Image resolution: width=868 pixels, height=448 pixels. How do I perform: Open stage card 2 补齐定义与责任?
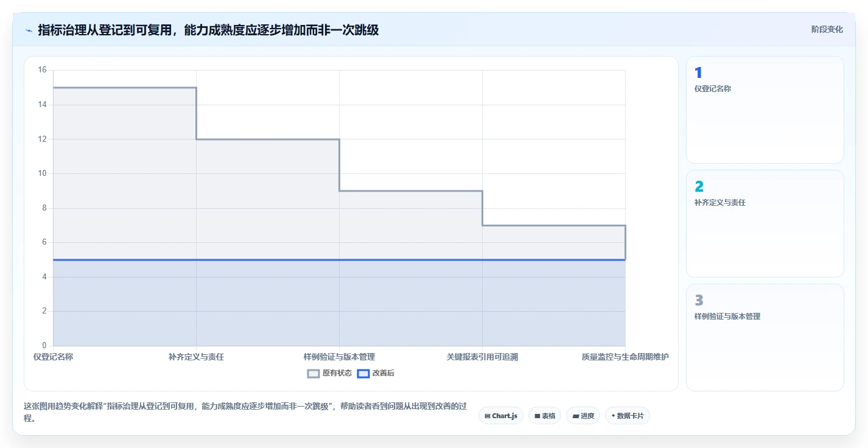[765, 224]
